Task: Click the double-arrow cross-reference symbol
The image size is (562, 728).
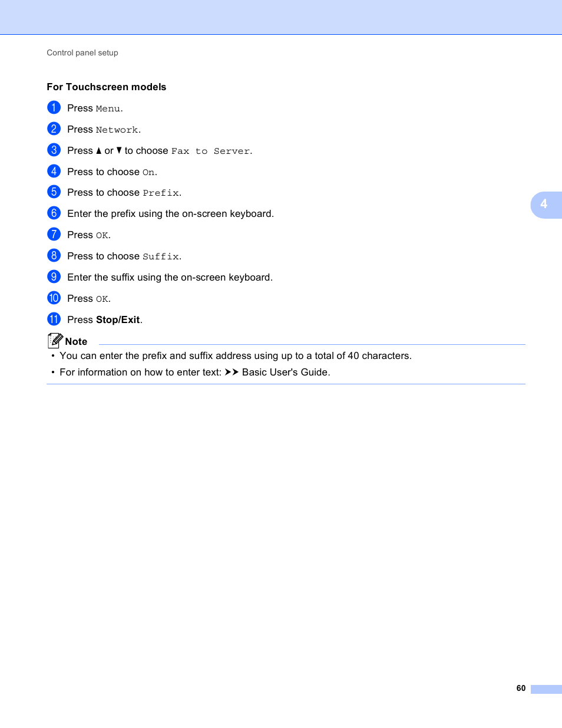Action: 232,372
